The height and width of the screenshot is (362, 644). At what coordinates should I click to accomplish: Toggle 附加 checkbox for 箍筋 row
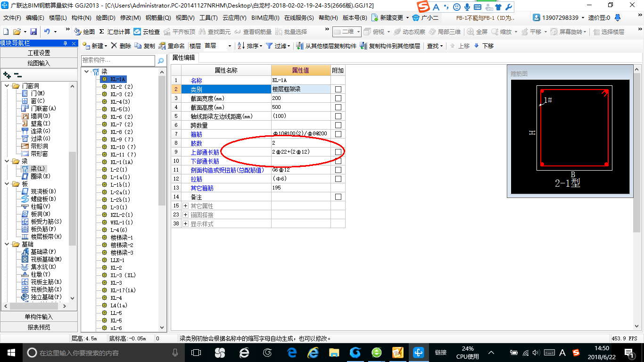tap(338, 134)
